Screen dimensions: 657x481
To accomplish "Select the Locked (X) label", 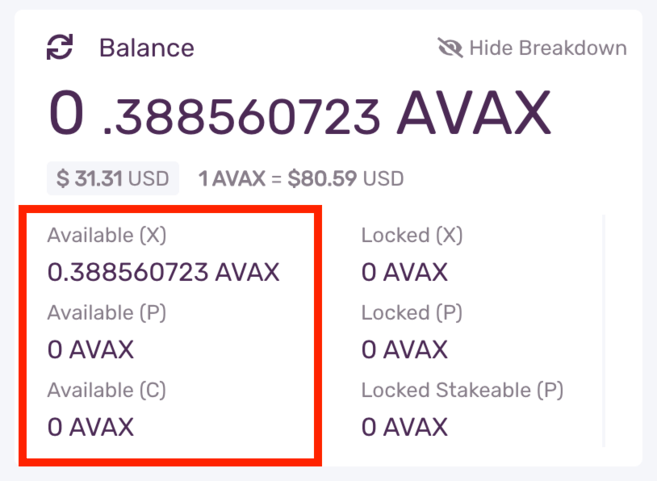I will 412,235.
